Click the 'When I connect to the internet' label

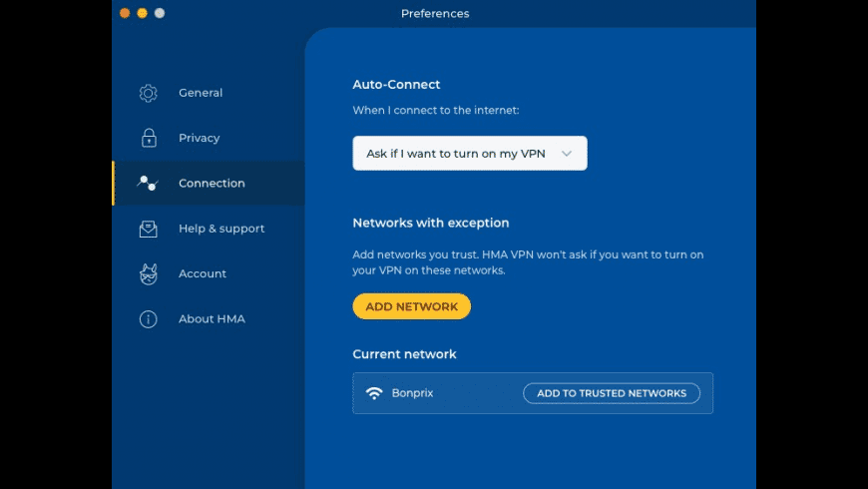(x=436, y=110)
